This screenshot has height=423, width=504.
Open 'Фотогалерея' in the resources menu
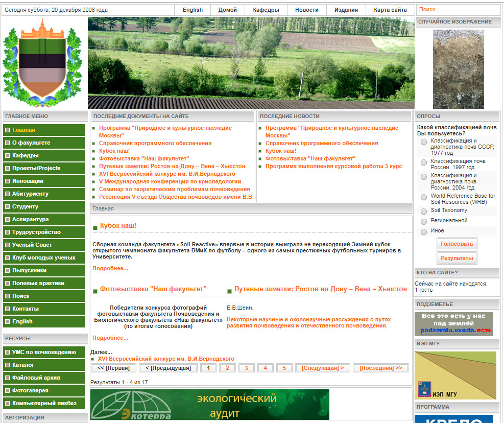click(x=44, y=390)
